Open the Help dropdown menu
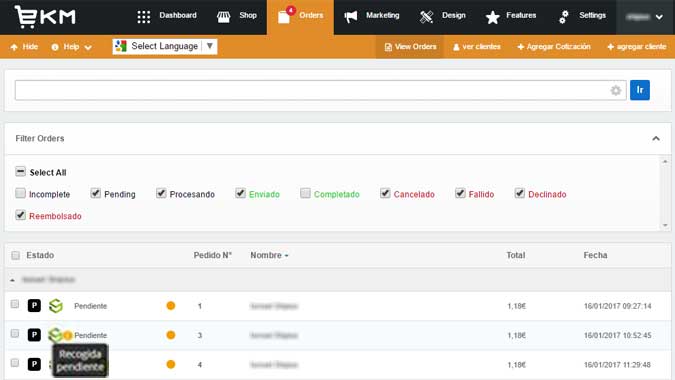Screen dimensions: 675x380 click(x=71, y=47)
